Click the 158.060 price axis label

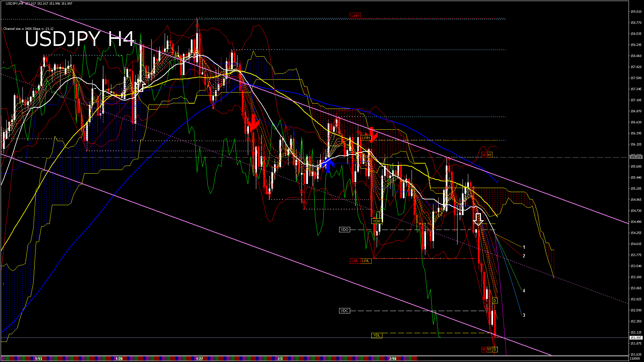pos(636,56)
